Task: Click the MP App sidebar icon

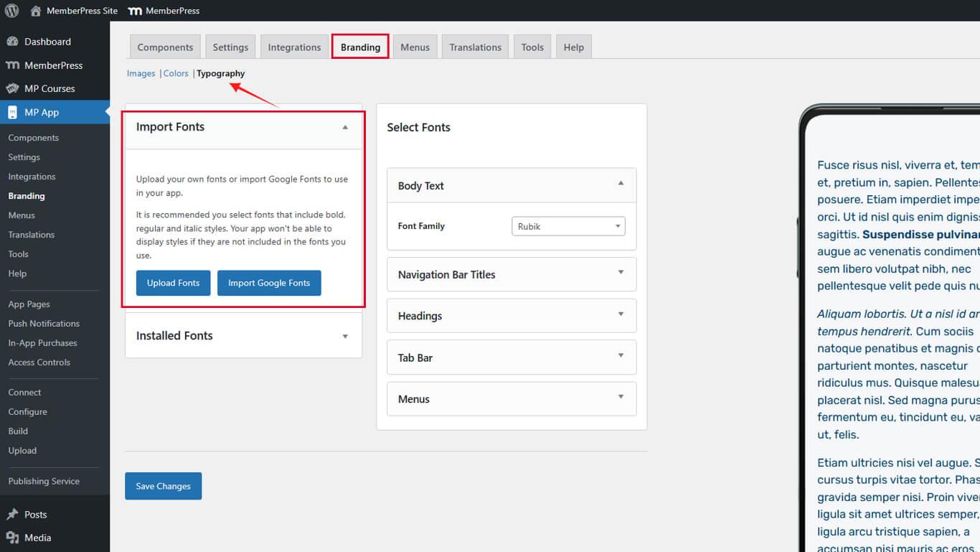Action: [12, 113]
